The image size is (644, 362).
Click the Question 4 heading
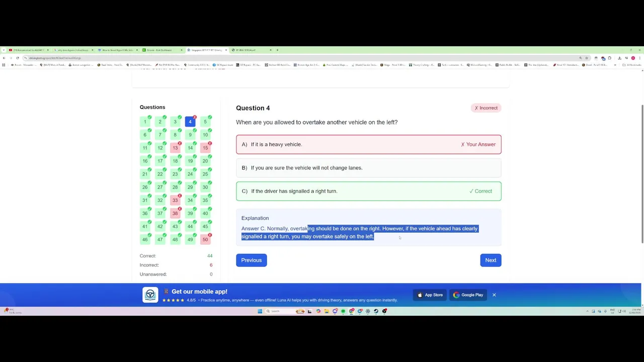(253, 108)
